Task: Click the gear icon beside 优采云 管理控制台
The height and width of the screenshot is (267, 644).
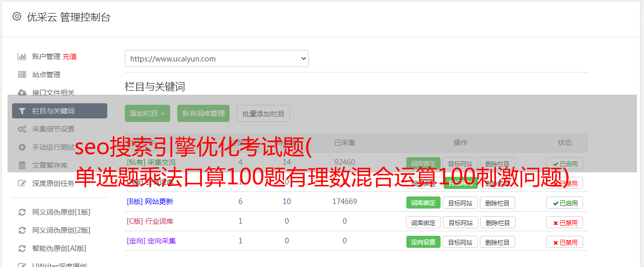Action: click(17, 17)
